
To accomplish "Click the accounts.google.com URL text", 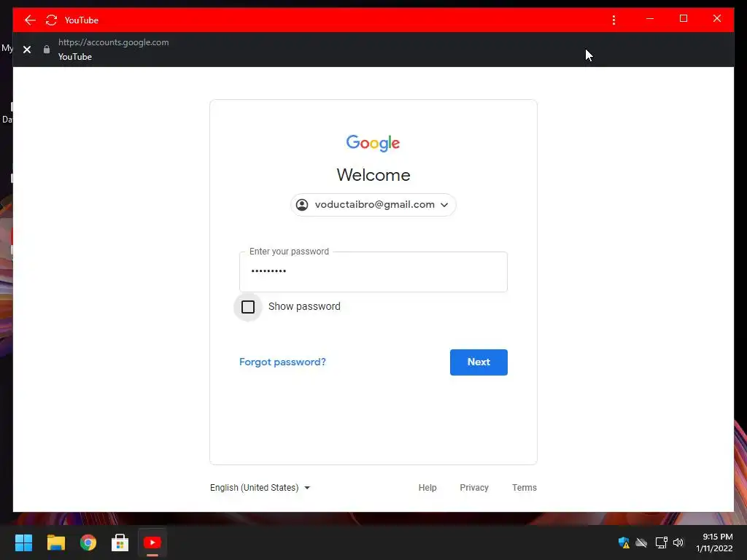I will [113, 42].
